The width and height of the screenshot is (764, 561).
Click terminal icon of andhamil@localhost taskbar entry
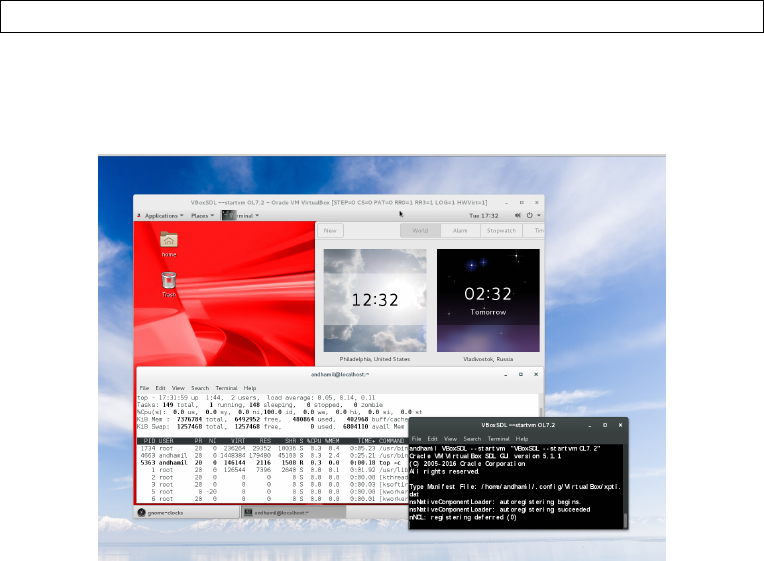pos(248,513)
